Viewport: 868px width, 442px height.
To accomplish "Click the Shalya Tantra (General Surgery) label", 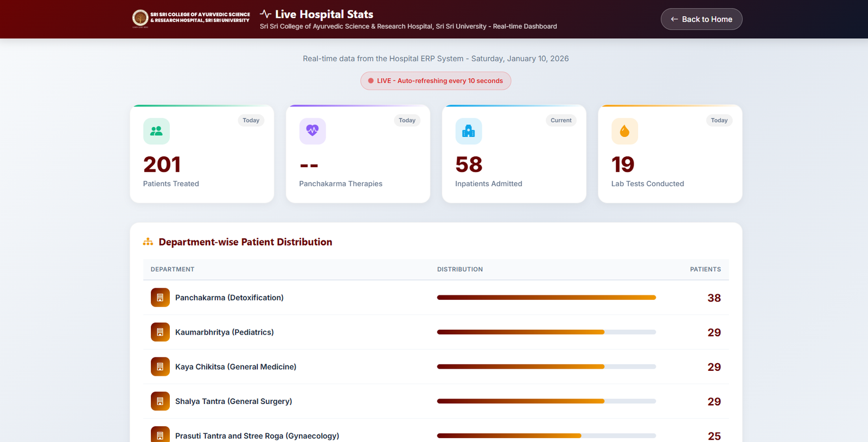I will point(233,401).
